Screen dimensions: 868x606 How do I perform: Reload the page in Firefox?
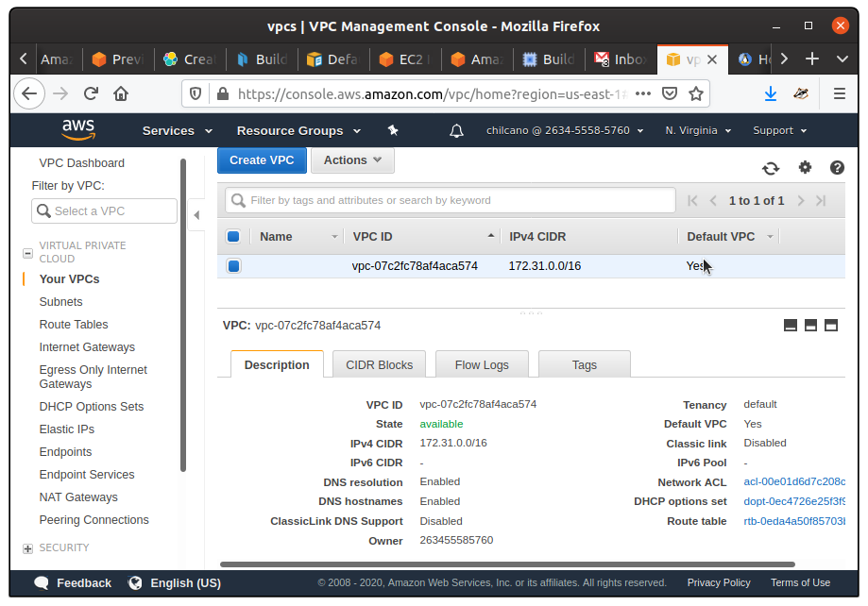(x=91, y=93)
